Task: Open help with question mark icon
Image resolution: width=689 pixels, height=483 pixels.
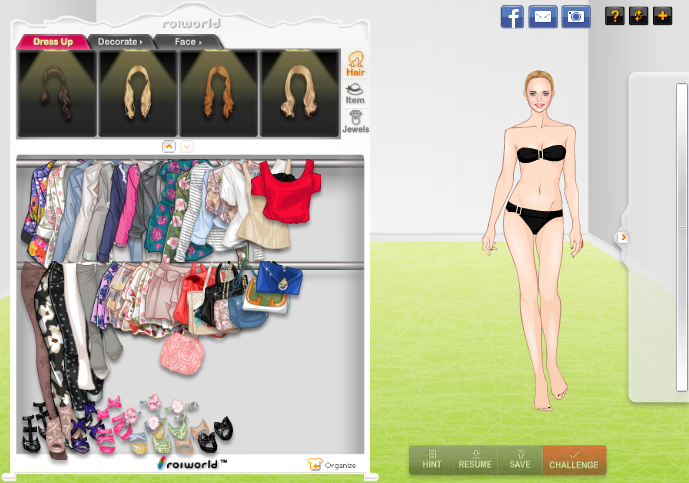Action: tap(614, 16)
